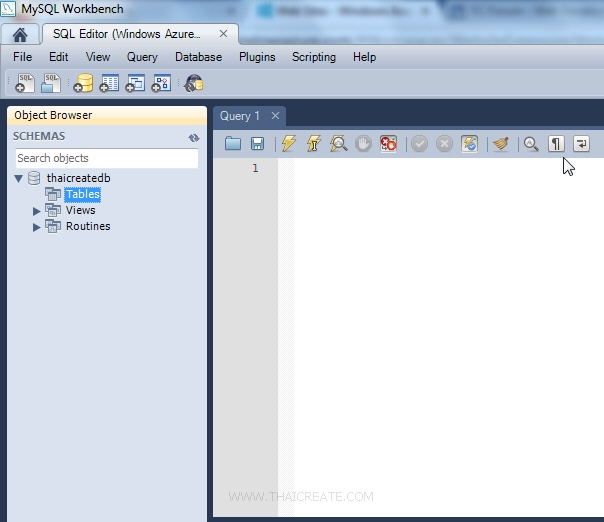Expand the Routines node arrow
Viewport: 604px width, 522px height.
click(36, 227)
